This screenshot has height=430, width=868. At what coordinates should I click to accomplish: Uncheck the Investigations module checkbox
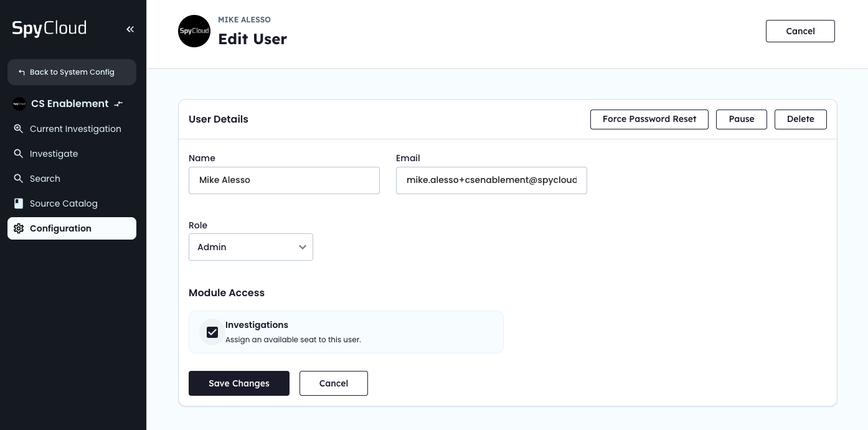click(212, 332)
